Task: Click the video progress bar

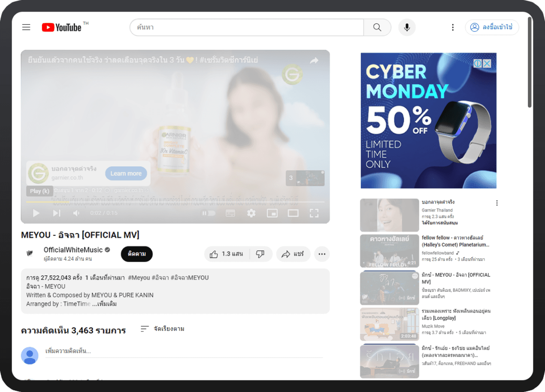Action: tap(175, 202)
